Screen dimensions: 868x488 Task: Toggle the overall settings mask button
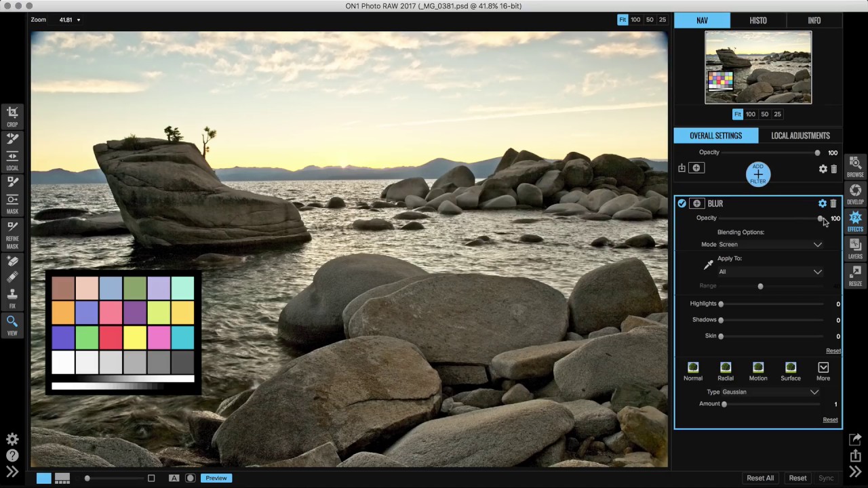(x=696, y=168)
